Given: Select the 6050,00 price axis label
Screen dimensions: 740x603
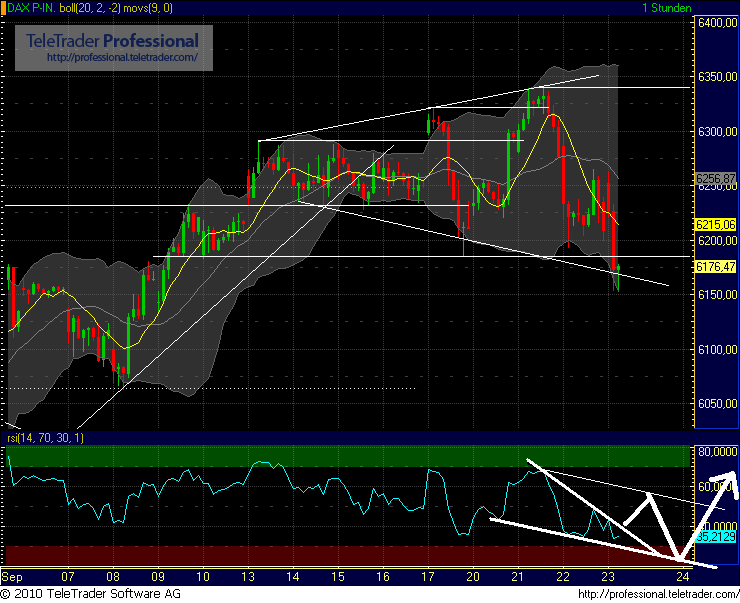Looking at the screenshot, I should click(x=717, y=404).
